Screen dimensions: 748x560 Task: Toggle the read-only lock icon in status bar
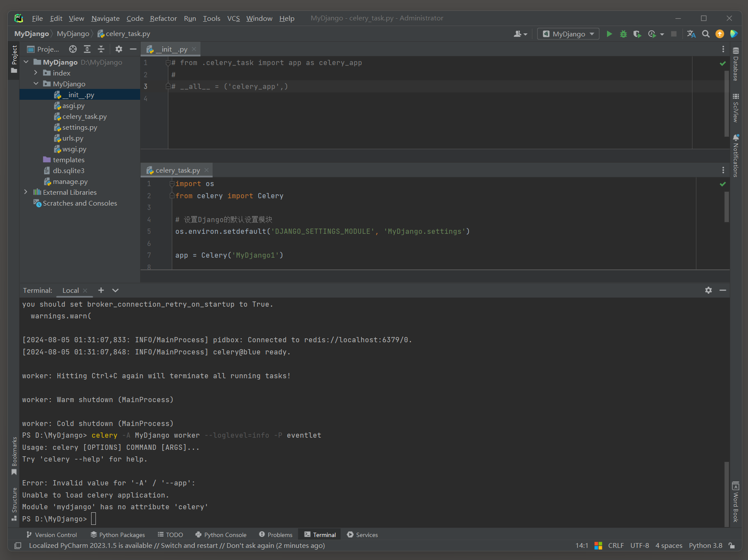click(x=732, y=546)
